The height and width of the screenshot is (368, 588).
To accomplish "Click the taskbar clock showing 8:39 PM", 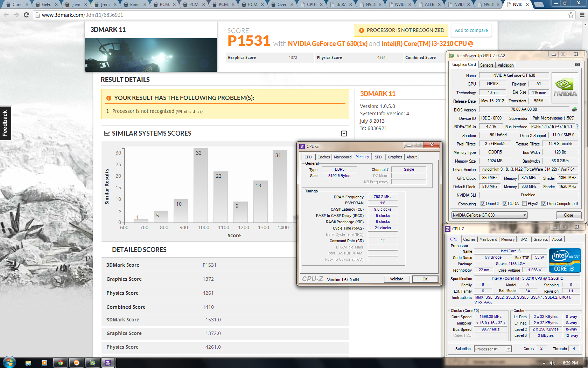I will (x=570, y=363).
